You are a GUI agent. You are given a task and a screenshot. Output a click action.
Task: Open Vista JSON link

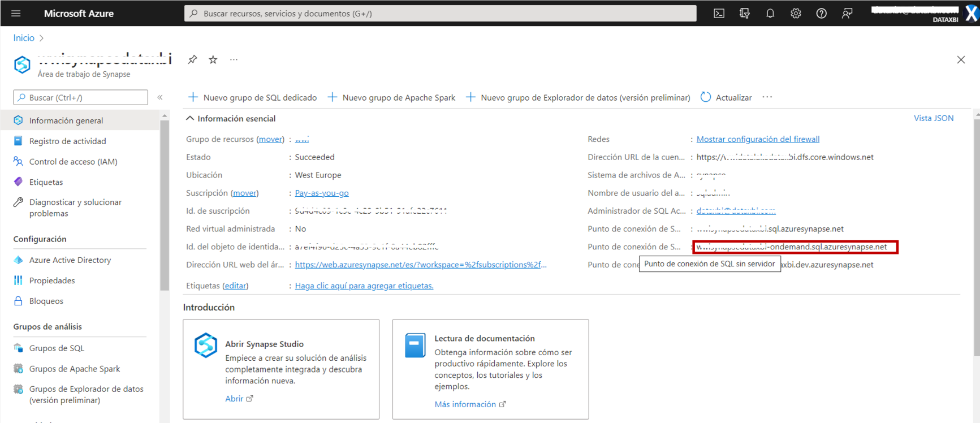(934, 118)
